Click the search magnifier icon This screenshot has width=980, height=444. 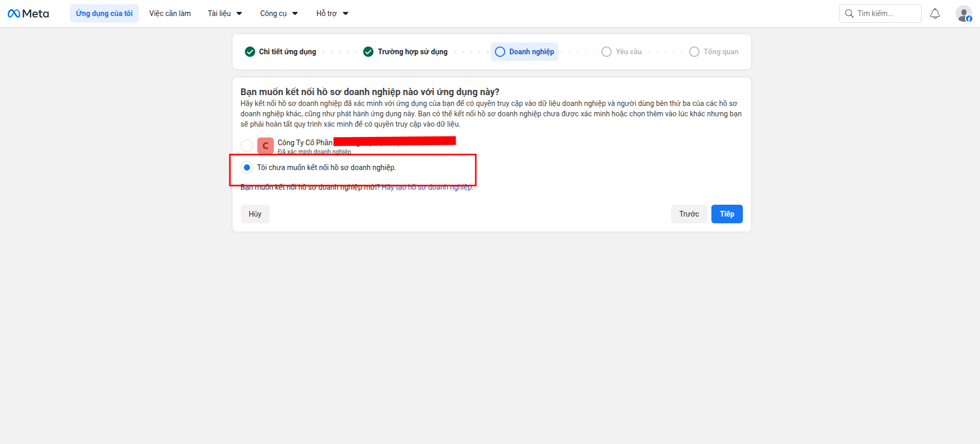pyautogui.click(x=849, y=13)
